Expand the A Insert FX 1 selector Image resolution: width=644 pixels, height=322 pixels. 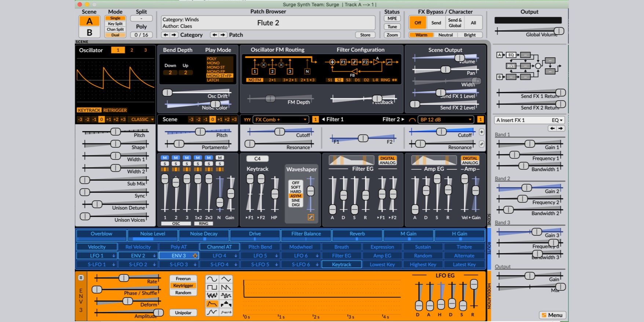(x=529, y=120)
